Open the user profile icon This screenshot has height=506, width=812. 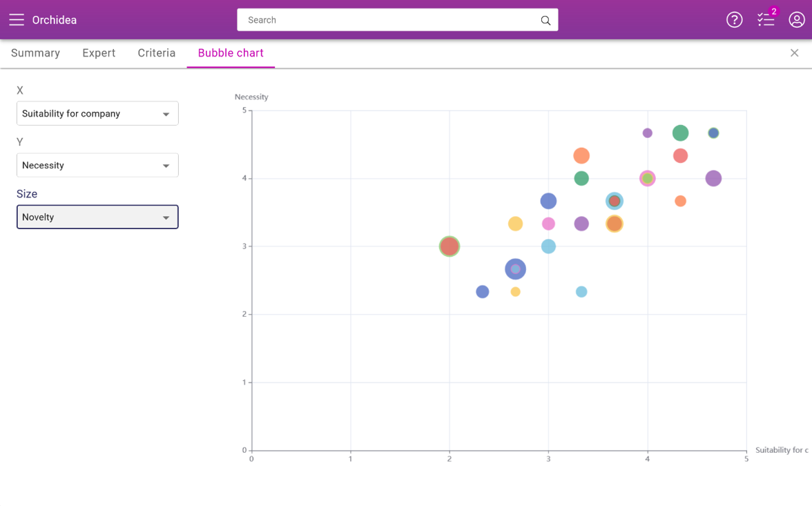tap(797, 20)
